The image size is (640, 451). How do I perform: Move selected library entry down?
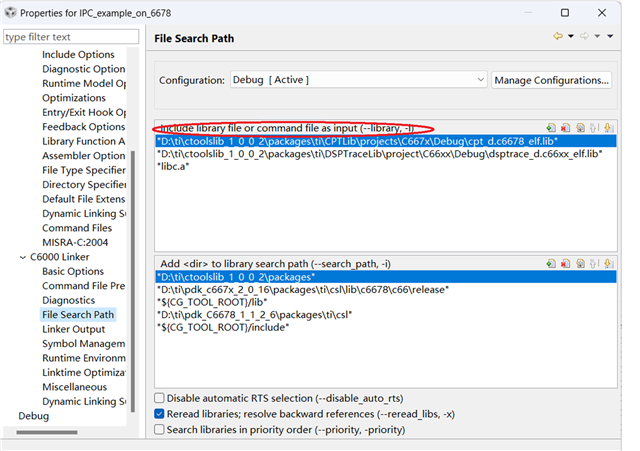point(607,129)
